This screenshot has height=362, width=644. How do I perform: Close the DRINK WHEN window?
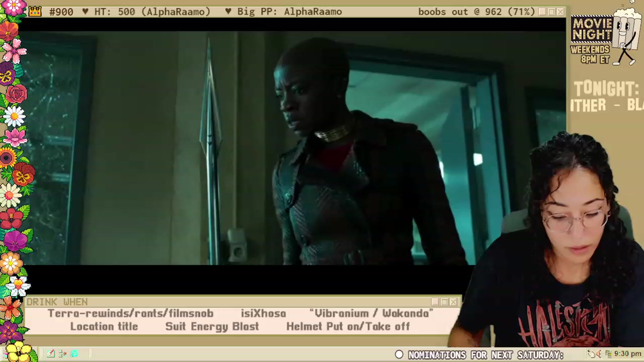coord(453,302)
